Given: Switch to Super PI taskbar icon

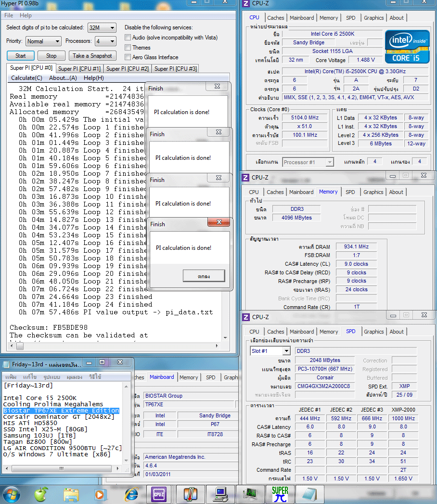Looking at the screenshot, I should click(x=280, y=494).
